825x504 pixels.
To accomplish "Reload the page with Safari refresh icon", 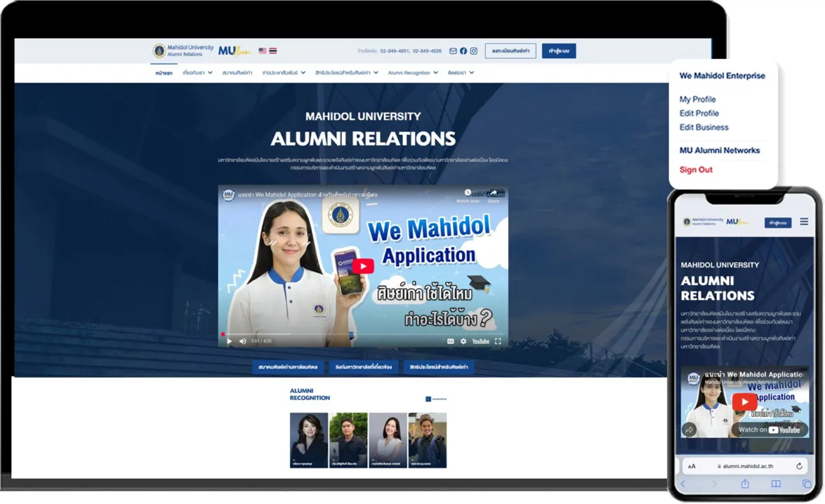I will (799, 466).
